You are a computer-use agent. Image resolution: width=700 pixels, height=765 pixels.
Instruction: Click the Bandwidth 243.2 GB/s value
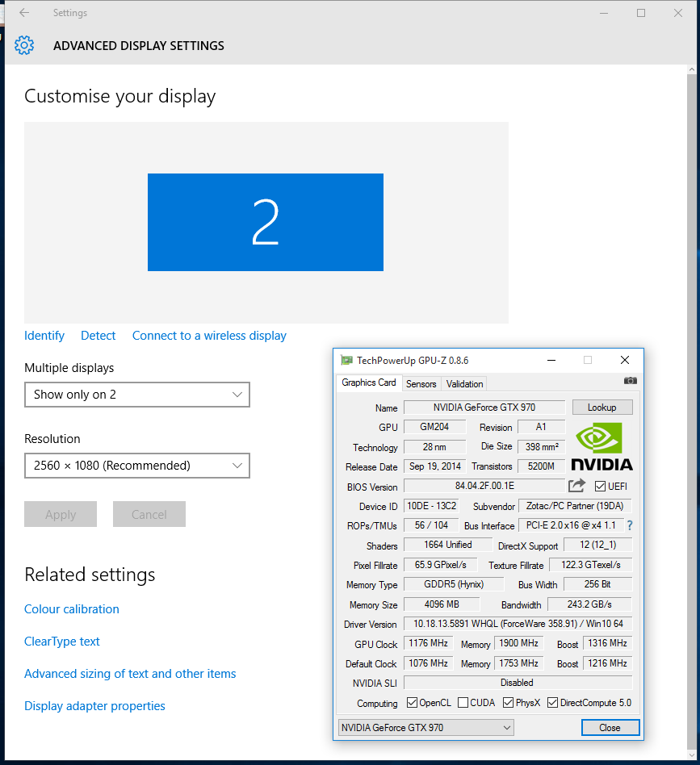[x=589, y=604]
